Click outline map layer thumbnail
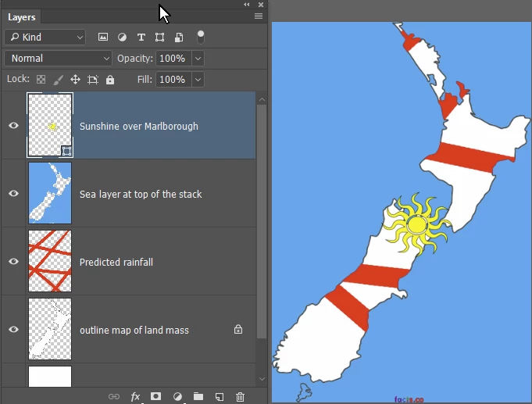This screenshot has width=532, height=404. [x=50, y=329]
